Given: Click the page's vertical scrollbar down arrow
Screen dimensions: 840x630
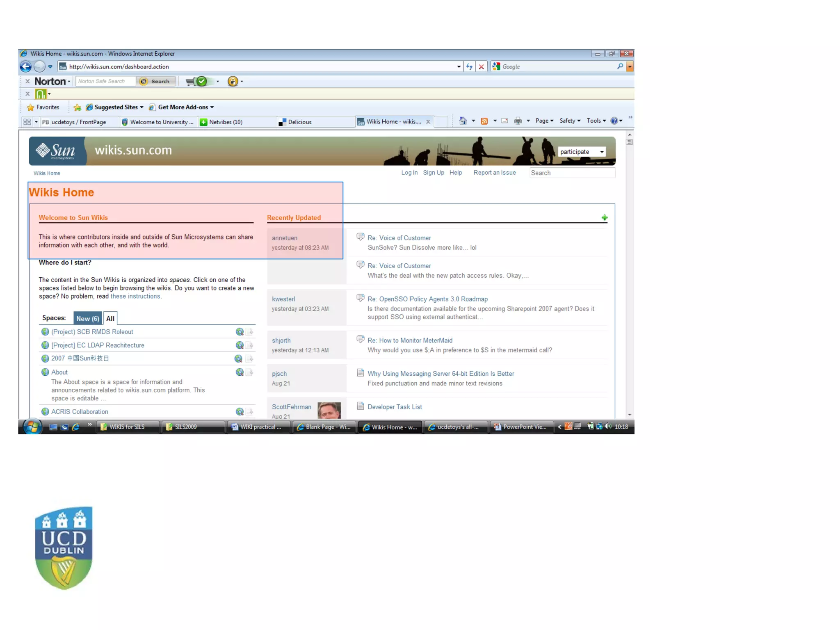Looking at the screenshot, I should (x=630, y=415).
